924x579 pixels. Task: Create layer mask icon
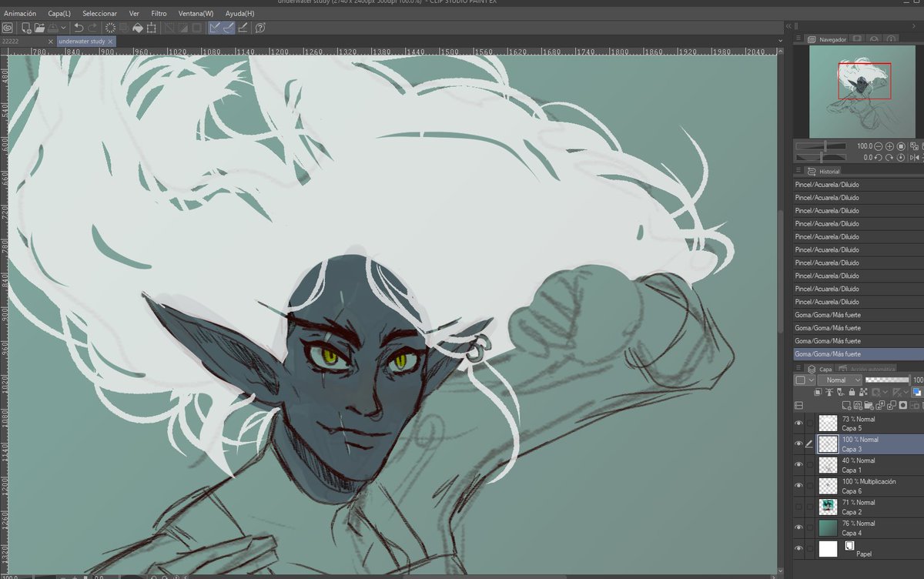click(x=902, y=406)
